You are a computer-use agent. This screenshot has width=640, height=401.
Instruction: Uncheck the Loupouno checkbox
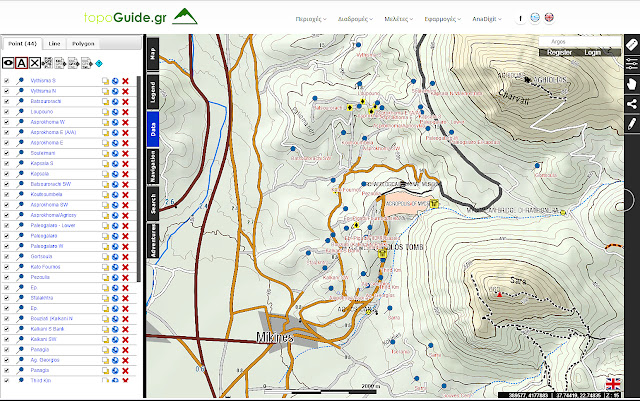[x=7, y=112]
